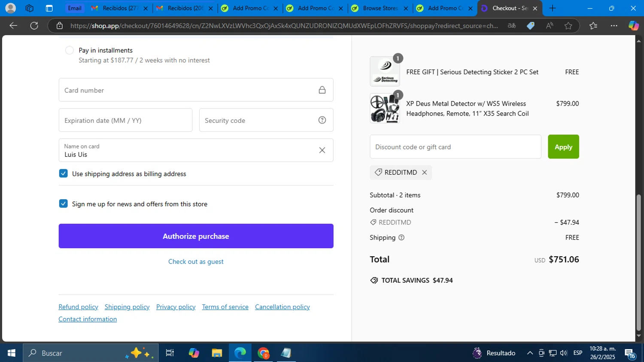Open the Shipping policy link
The height and width of the screenshot is (362, 644).
(127, 307)
